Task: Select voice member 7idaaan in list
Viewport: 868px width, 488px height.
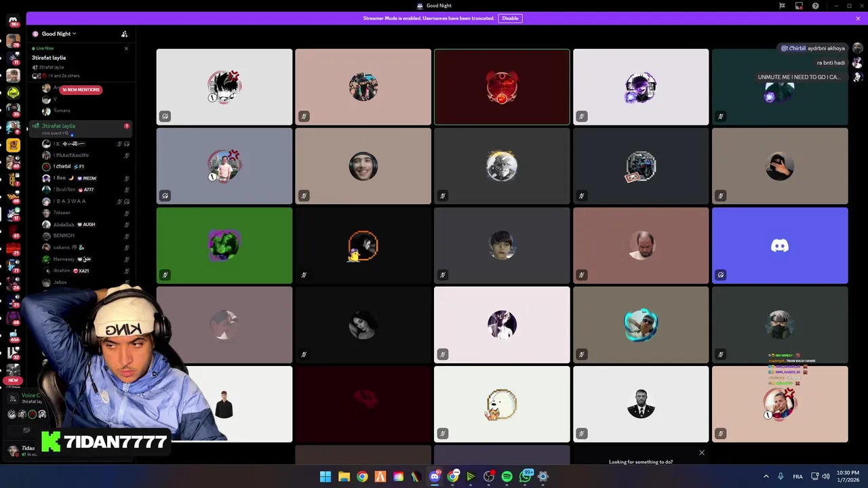Action: (80, 213)
